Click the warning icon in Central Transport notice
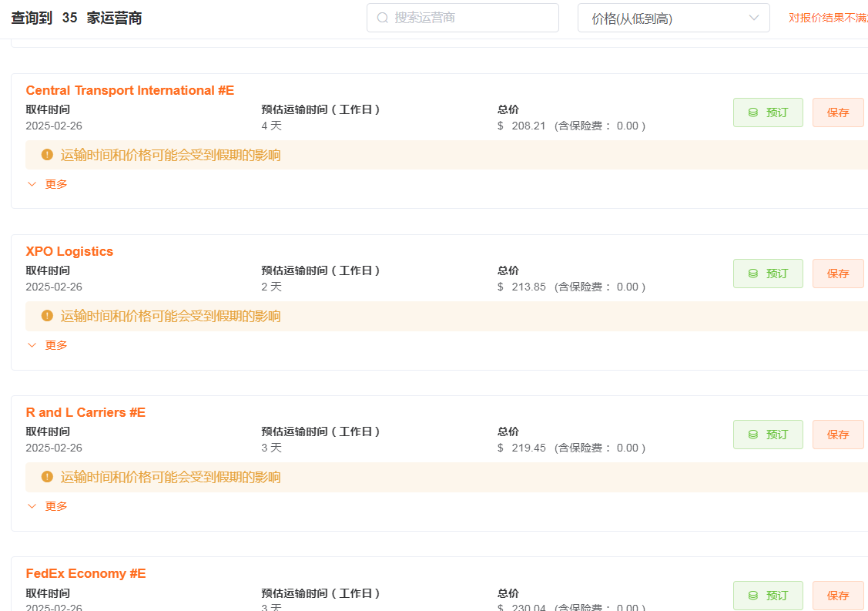Viewport: 868px width, 611px height. 47,155
